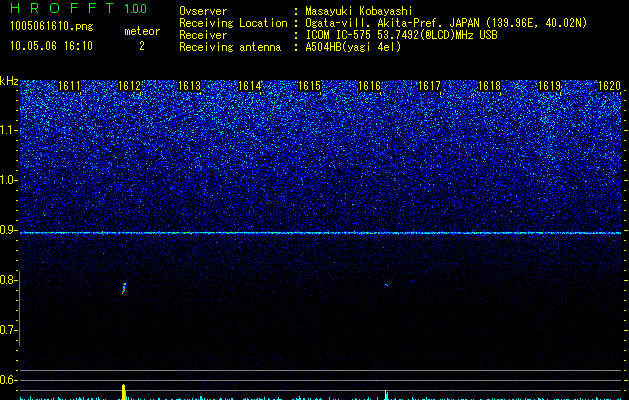Click the 0.6 frequency axis label
This screenshot has width=629, height=400.
[x=9, y=380]
